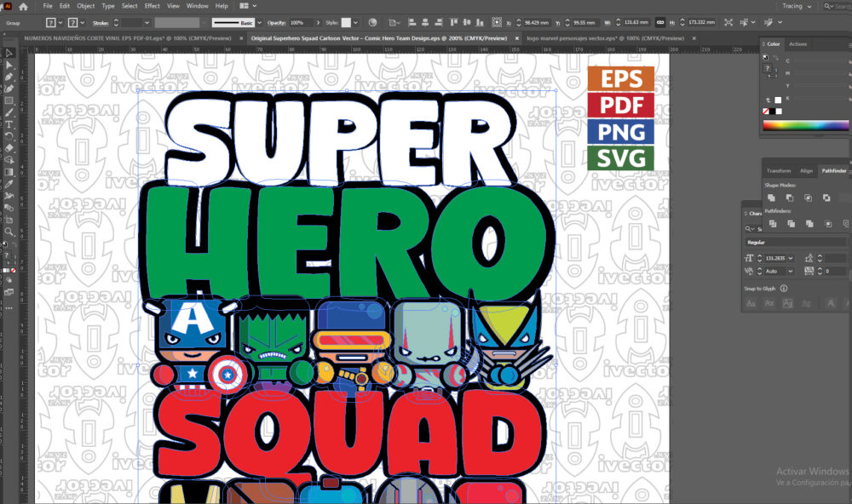Select the Pen tool

pos(9,77)
